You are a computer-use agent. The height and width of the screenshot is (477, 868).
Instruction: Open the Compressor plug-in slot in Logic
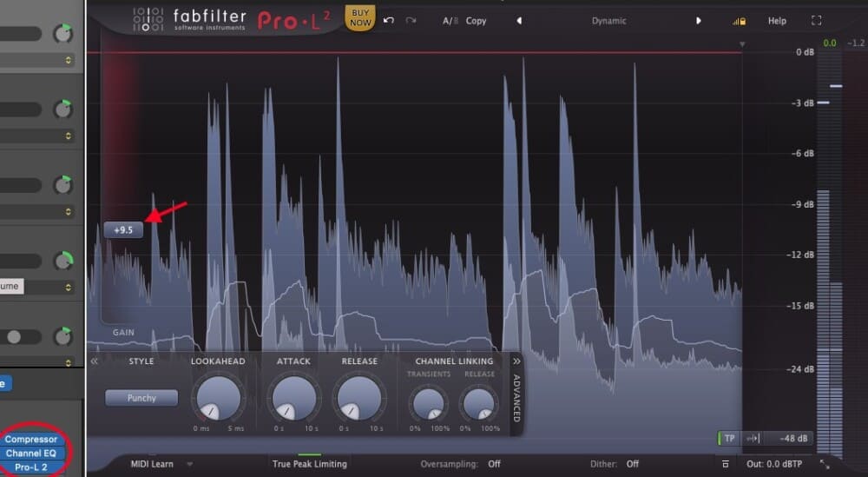[31, 440]
